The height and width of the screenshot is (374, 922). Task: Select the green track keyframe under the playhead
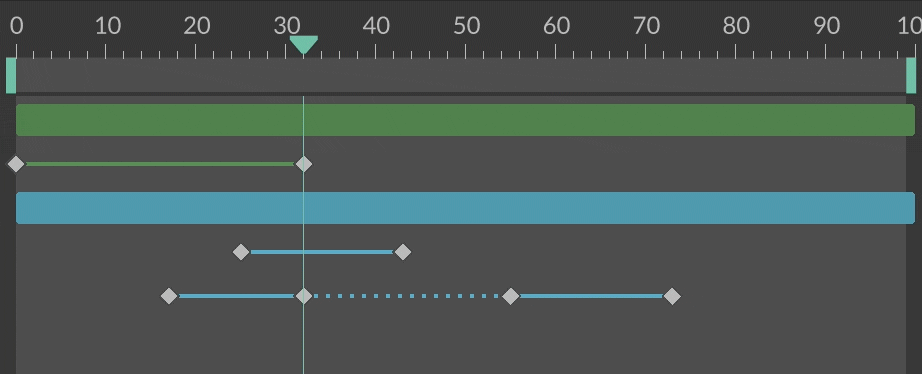tap(303, 164)
